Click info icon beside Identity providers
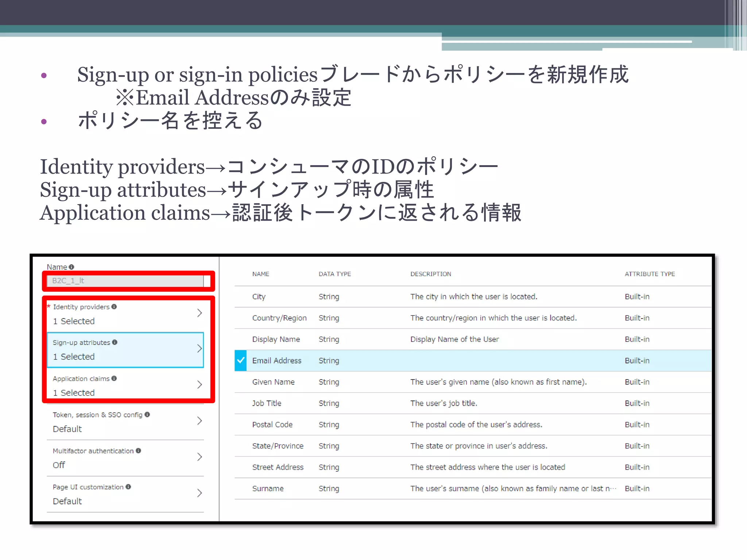This screenshot has height=560, width=747. pos(114,307)
